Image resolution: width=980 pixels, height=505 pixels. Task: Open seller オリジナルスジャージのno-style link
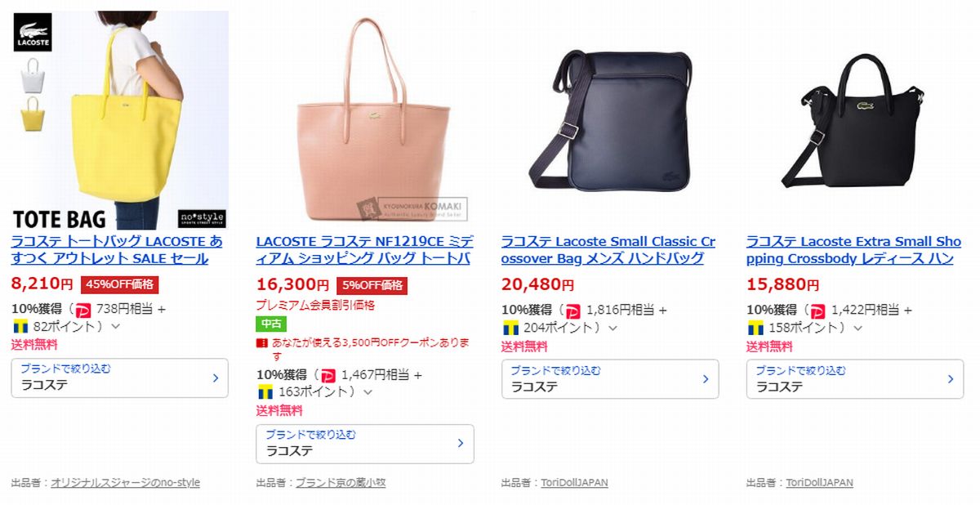tap(125, 483)
